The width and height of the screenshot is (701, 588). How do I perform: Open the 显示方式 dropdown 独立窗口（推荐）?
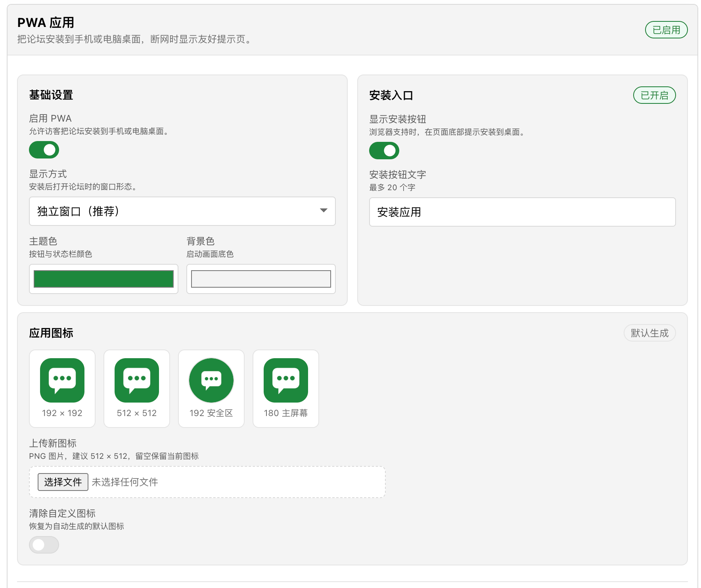182,211
